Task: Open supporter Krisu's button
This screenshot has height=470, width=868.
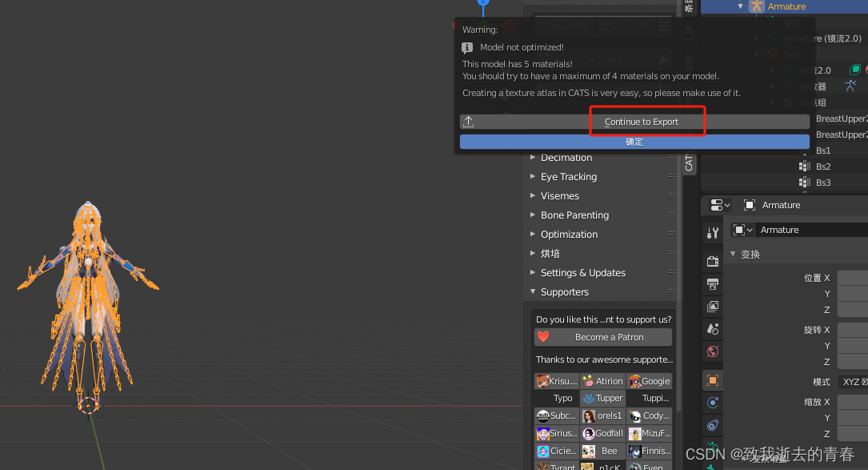Action: (556, 381)
